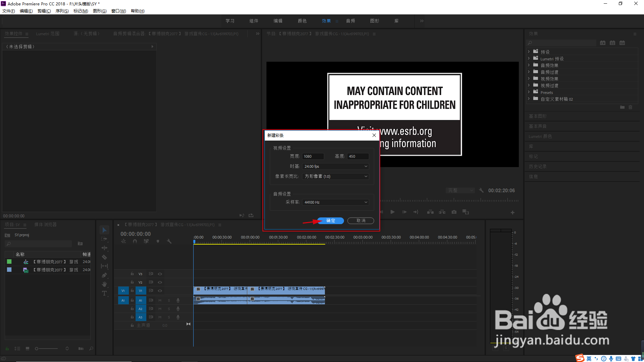The height and width of the screenshot is (362, 644).
Task: Toggle V2 track output eye
Action: pyautogui.click(x=160, y=282)
